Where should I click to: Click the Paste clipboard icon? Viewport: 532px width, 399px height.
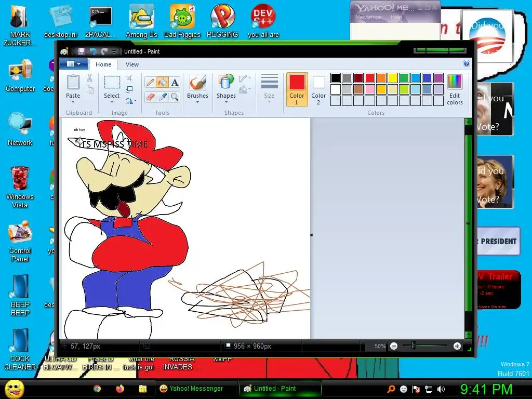73,82
